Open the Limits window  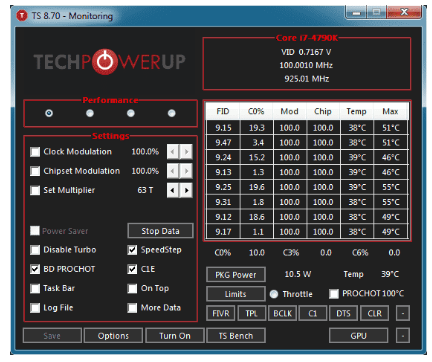236,294
